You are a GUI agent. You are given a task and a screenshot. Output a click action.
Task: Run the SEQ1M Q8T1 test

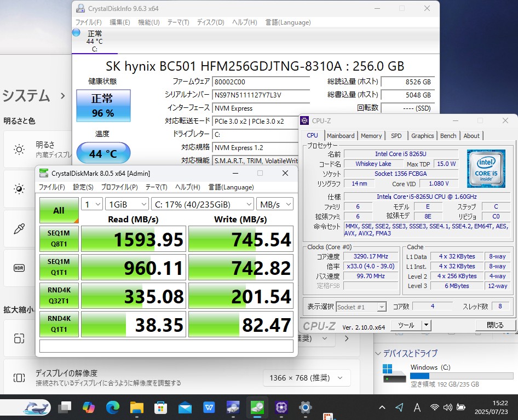pyautogui.click(x=59, y=239)
